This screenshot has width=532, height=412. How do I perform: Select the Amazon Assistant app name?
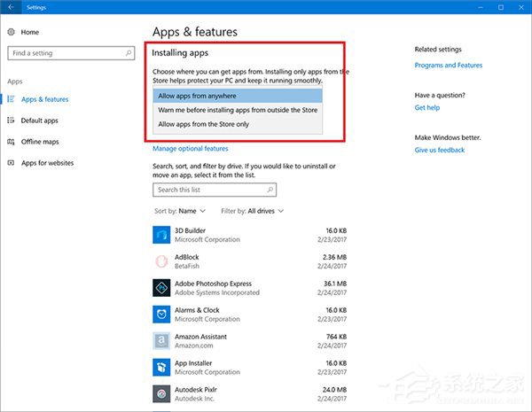click(x=200, y=337)
